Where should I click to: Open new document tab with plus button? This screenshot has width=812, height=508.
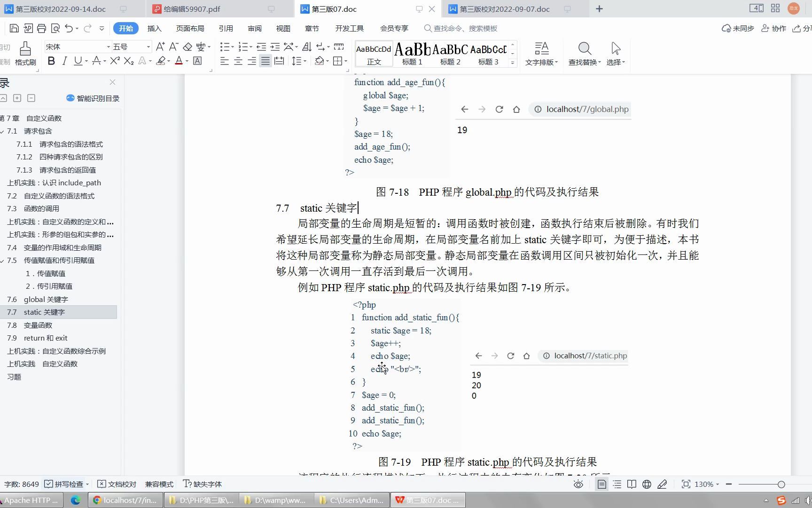(599, 9)
